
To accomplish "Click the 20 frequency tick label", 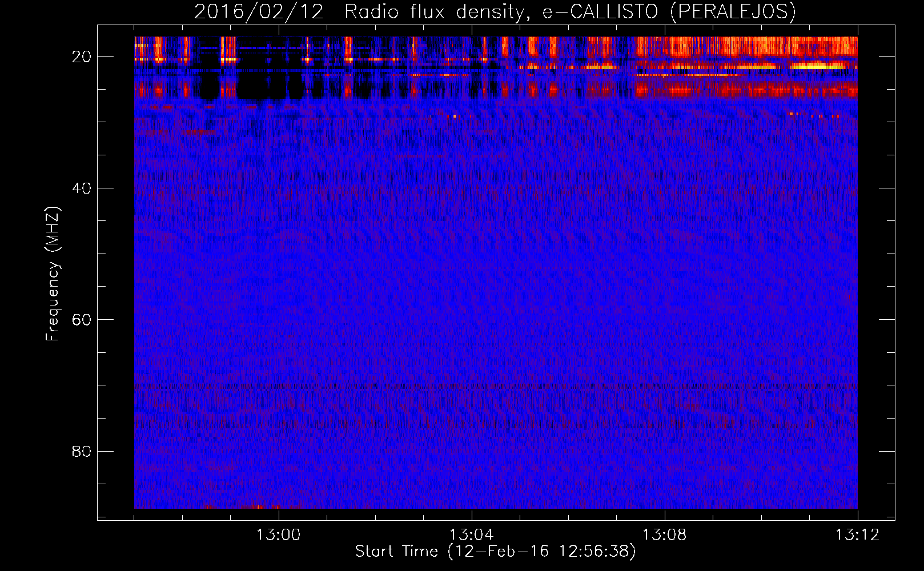I will pyautogui.click(x=82, y=57).
